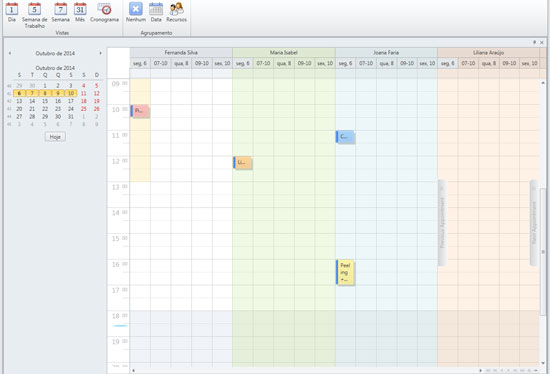The image size is (550, 374).
Task: Click the Next Appointment side button
Action: (x=534, y=223)
